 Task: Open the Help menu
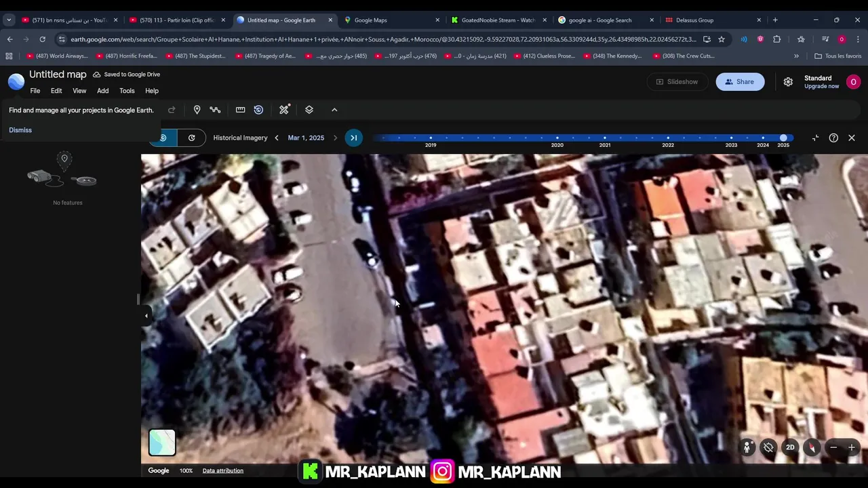pyautogui.click(x=152, y=91)
